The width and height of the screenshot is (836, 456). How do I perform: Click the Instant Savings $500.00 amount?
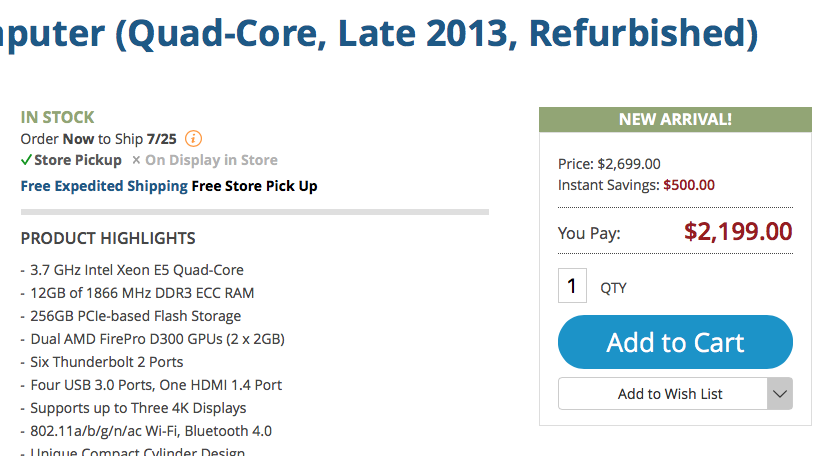[689, 185]
